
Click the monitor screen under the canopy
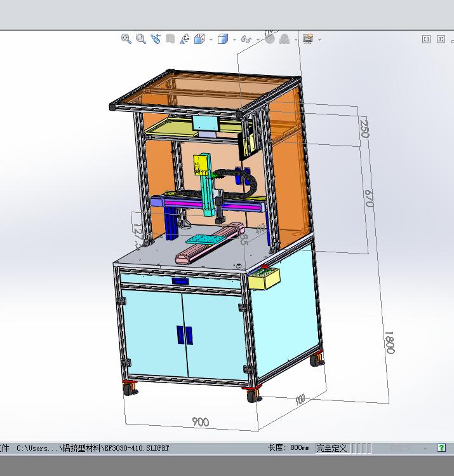[x=205, y=123]
